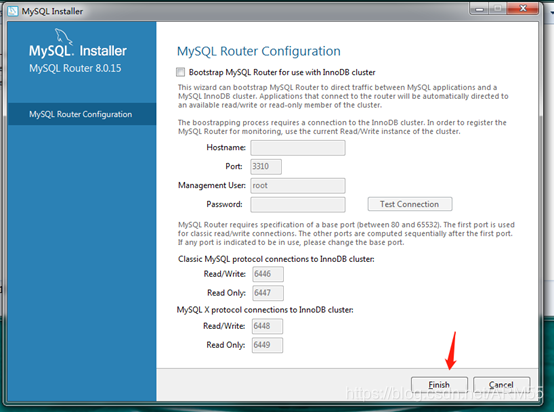
Task: Click the Hostname input field
Action: (x=298, y=148)
